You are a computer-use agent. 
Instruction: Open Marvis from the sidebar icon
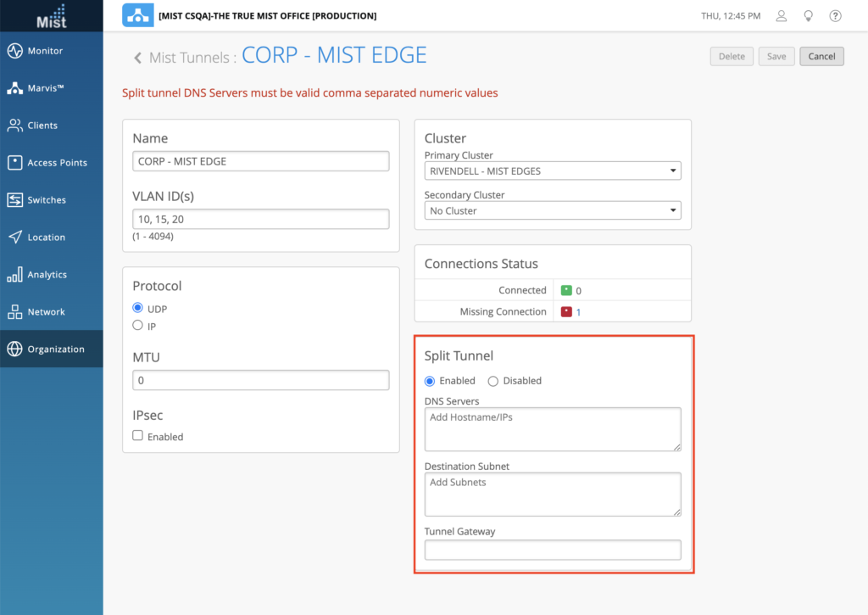tap(14, 88)
